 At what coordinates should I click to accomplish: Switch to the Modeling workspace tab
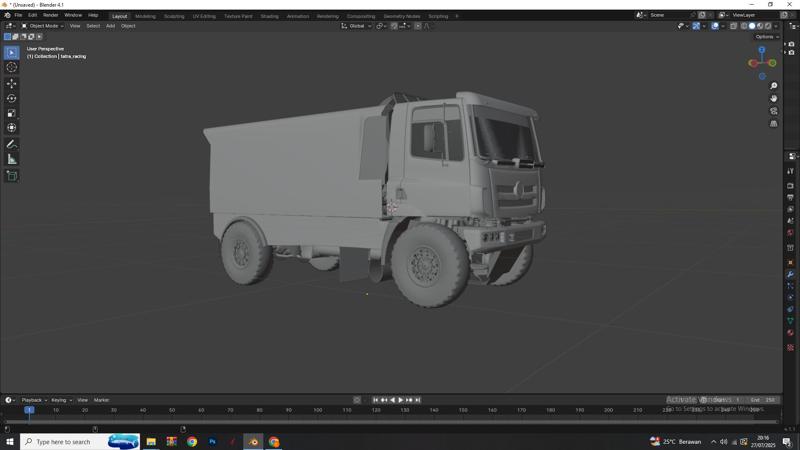coord(145,16)
